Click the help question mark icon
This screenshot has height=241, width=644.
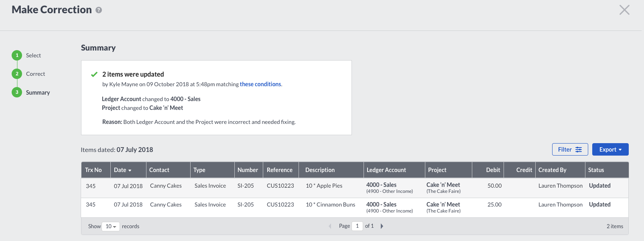99,10
